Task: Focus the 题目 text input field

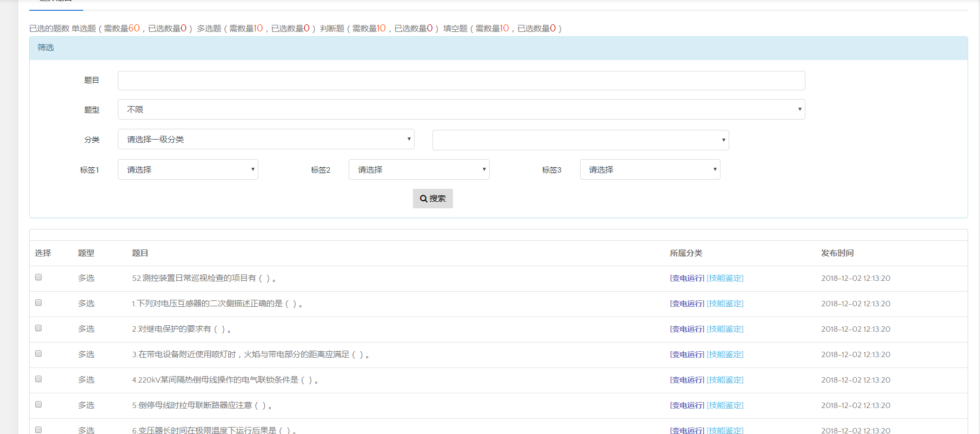Action: (x=461, y=81)
